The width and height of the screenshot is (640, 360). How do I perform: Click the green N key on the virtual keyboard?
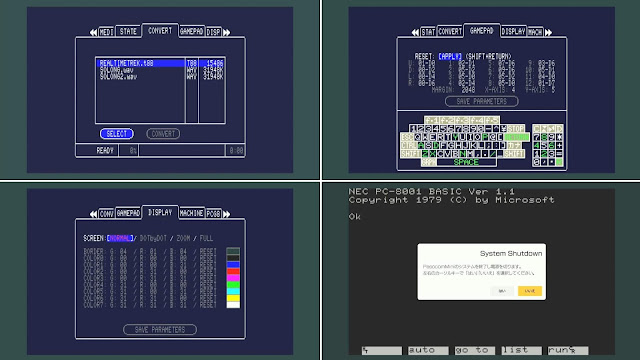(463, 154)
